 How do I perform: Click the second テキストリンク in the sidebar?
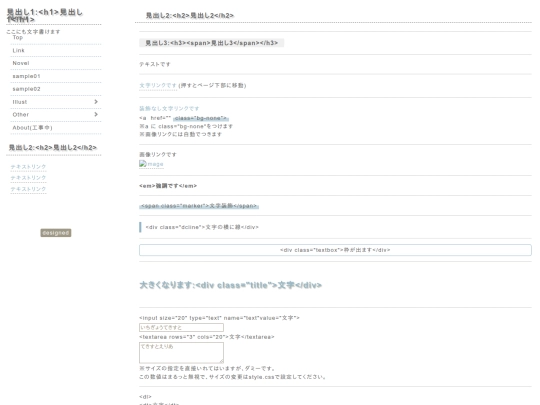pos(28,178)
